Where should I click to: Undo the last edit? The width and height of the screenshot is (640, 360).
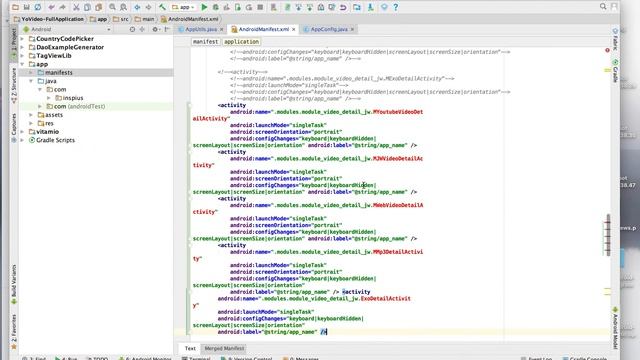click(51, 7)
